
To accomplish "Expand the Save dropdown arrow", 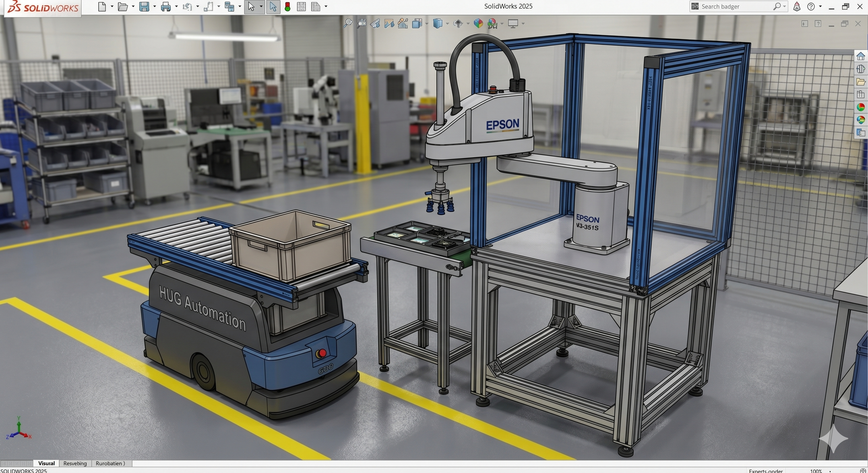I will [155, 6].
